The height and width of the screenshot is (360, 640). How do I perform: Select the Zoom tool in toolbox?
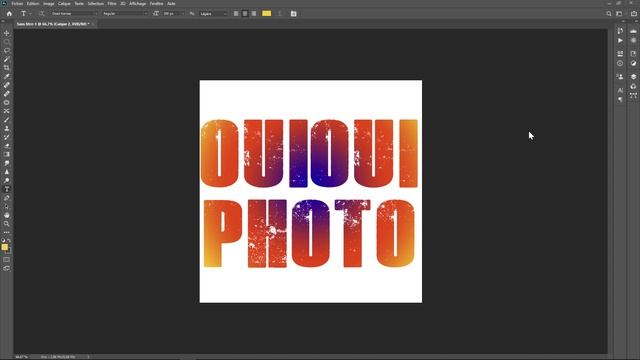coord(7,224)
